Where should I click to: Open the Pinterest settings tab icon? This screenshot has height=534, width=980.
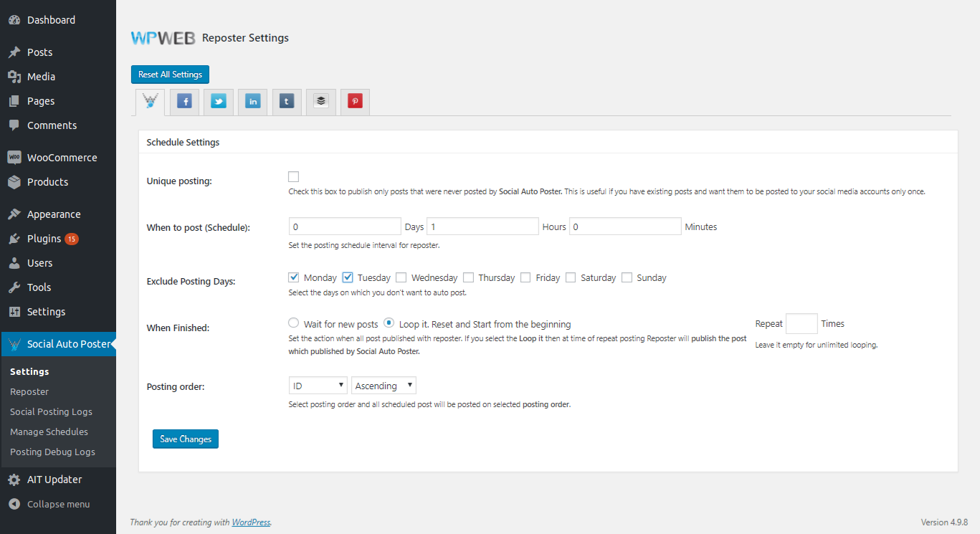coord(355,102)
